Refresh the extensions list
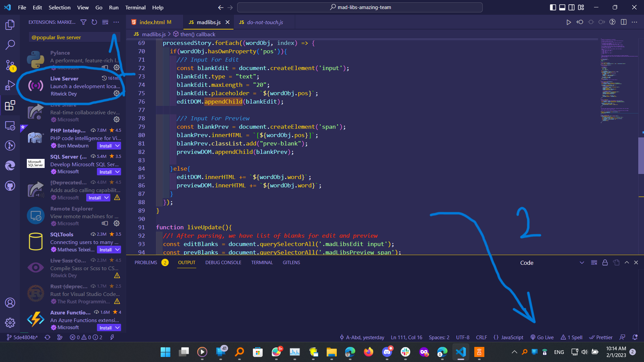Viewport: 644px width, 362px height. (94, 22)
